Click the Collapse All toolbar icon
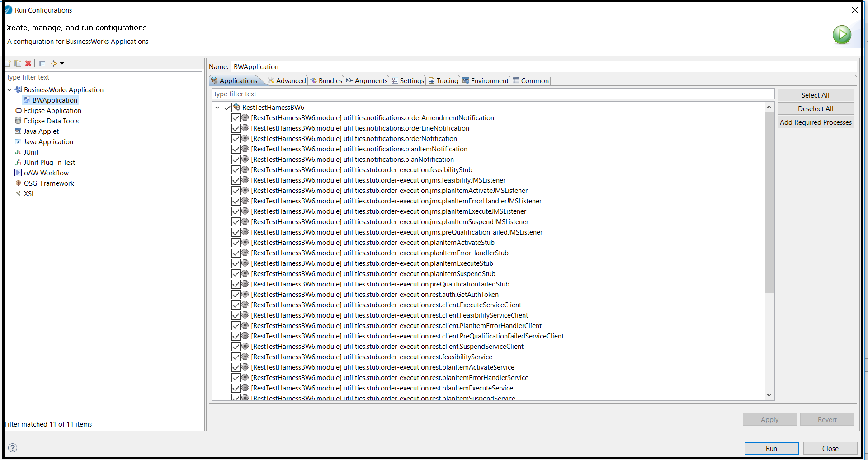868x460 pixels. 42,64
